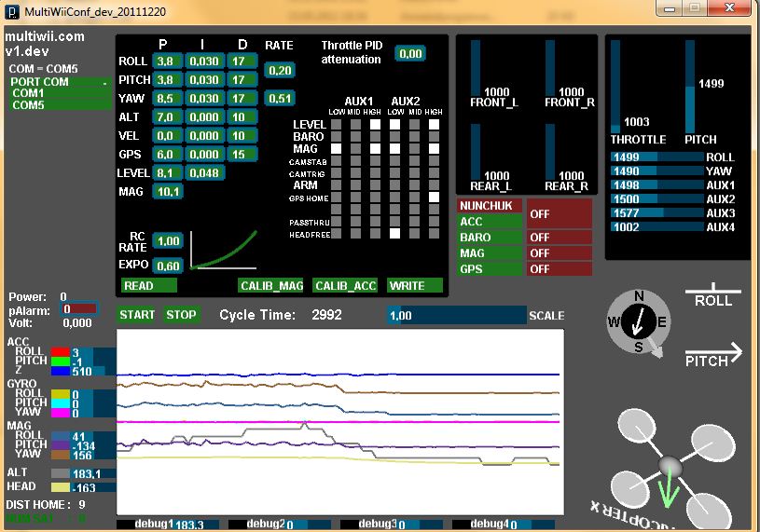
Task: Toggle ACC red graph color square
Action: tap(61, 352)
